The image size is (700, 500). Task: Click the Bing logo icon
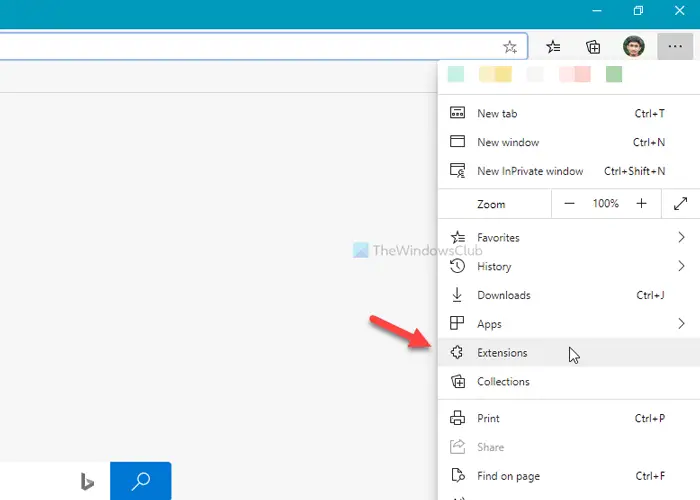[x=87, y=482]
